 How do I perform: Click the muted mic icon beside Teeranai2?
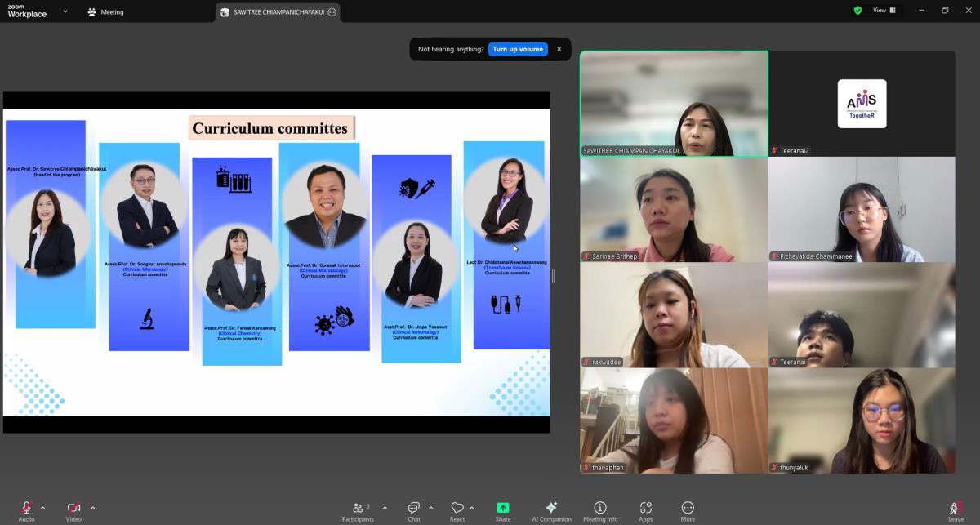coord(774,151)
